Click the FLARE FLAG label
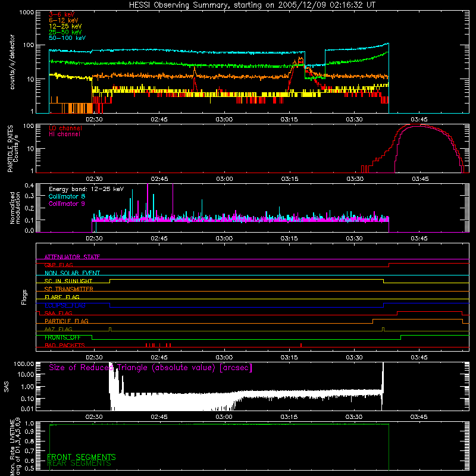 click(62, 297)
